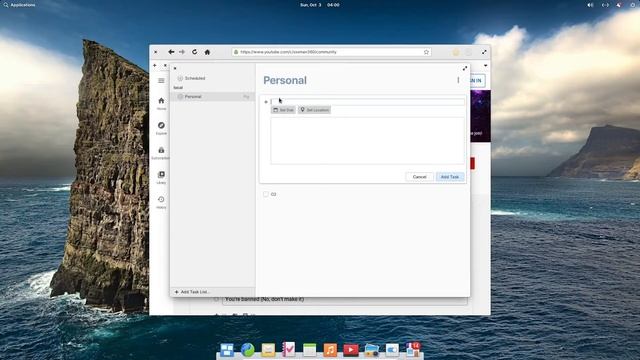This screenshot has width=640, height=360.
Task: Open the date and time indicator
Action: click(x=320, y=5)
